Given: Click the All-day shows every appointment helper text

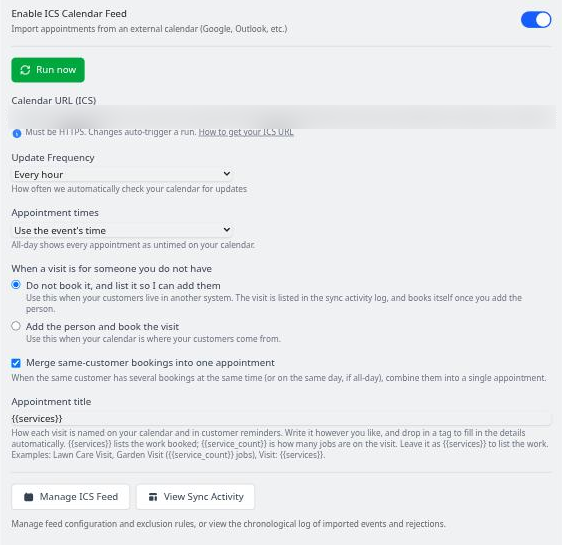Looking at the screenshot, I should pos(133,245).
